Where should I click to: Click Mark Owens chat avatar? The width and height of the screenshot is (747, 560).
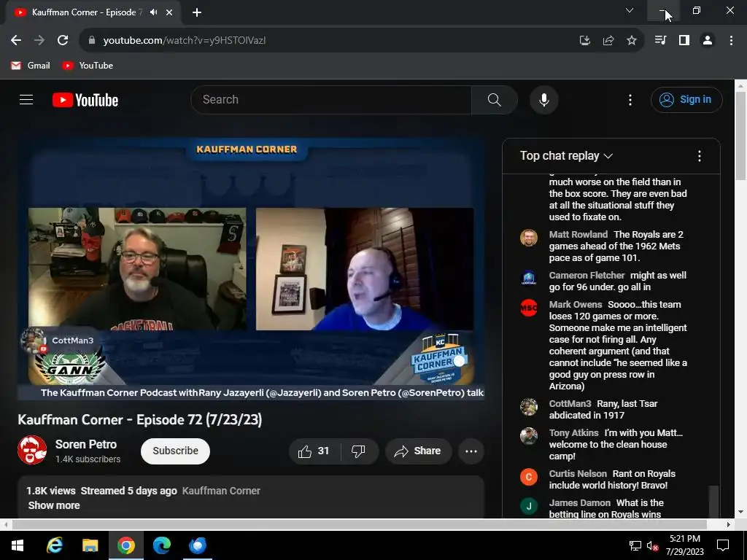(529, 308)
